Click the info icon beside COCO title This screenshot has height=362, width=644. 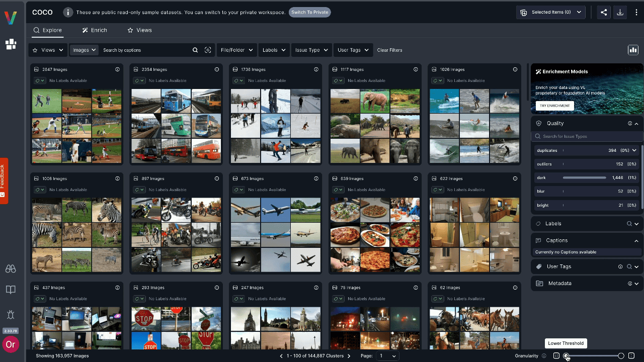tap(68, 12)
